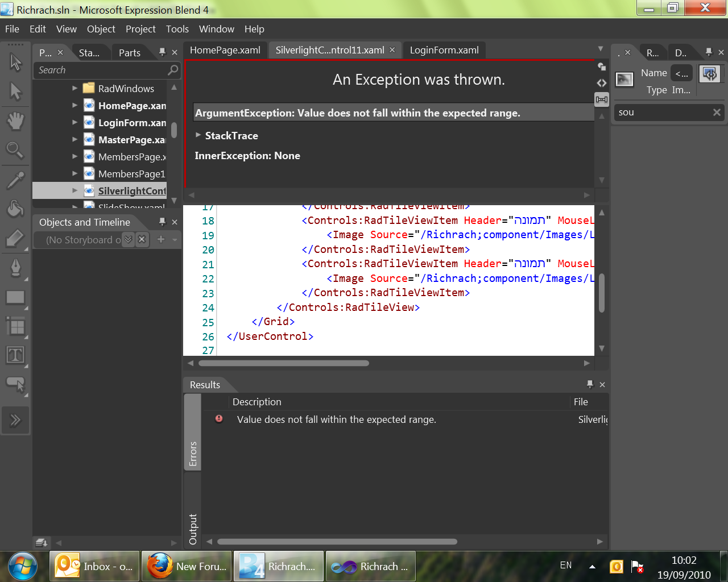This screenshot has height=582, width=728.
Task: Toggle Split view icon
Action: tap(602, 99)
